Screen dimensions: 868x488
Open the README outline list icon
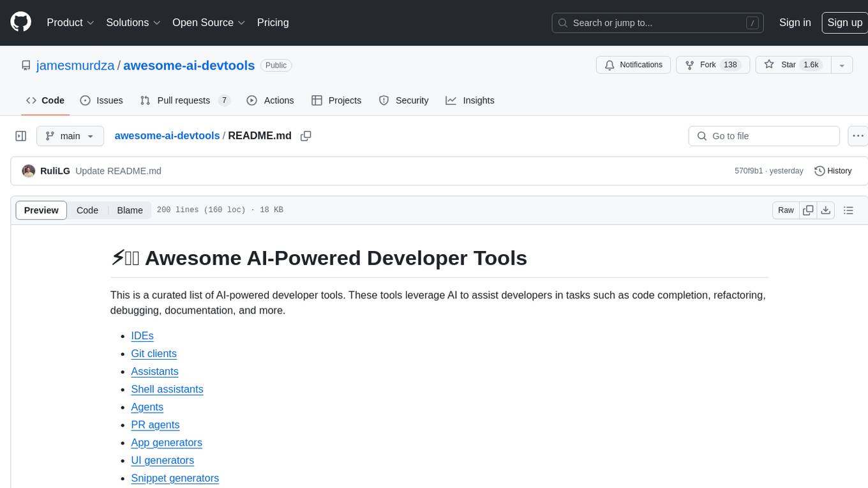(x=849, y=210)
